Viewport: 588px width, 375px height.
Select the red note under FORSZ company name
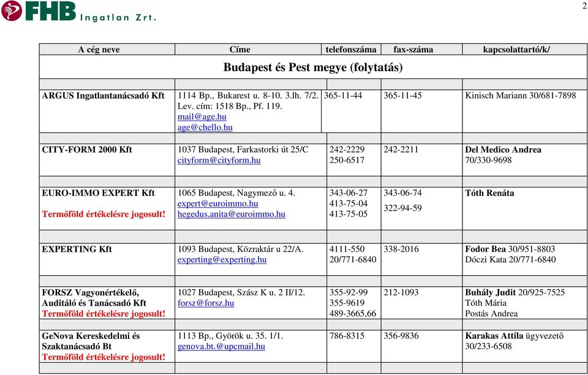point(104,314)
